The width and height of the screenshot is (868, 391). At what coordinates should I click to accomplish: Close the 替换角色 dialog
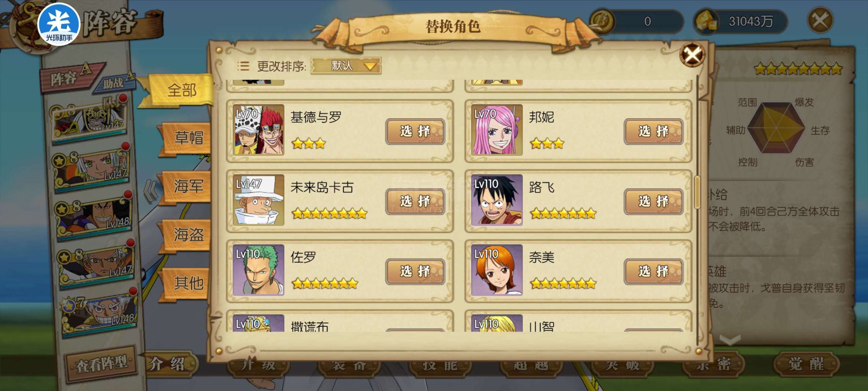(x=692, y=55)
